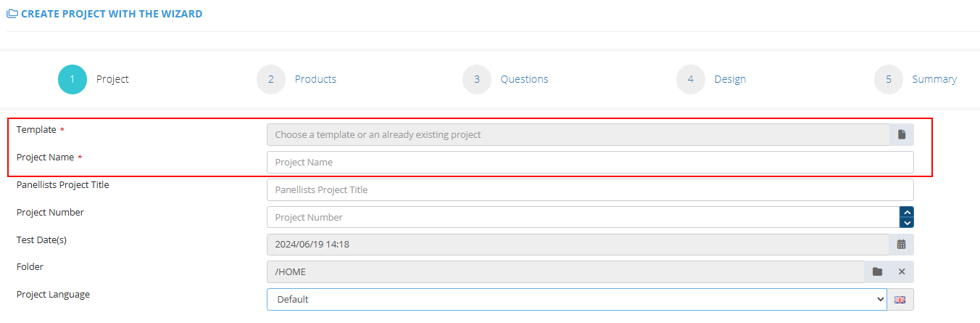Open the test date calendar icon
This screenshot has height=323, width=980.
902,245
